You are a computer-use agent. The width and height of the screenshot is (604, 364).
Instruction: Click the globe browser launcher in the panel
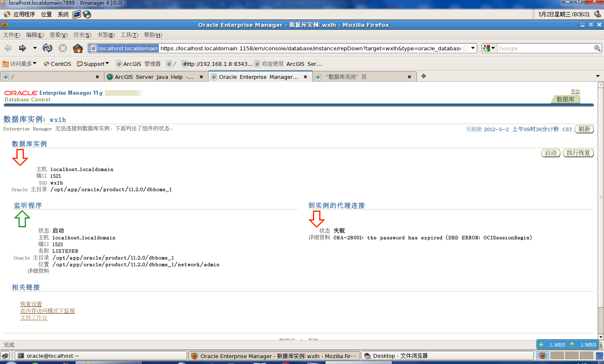(87, 14)
